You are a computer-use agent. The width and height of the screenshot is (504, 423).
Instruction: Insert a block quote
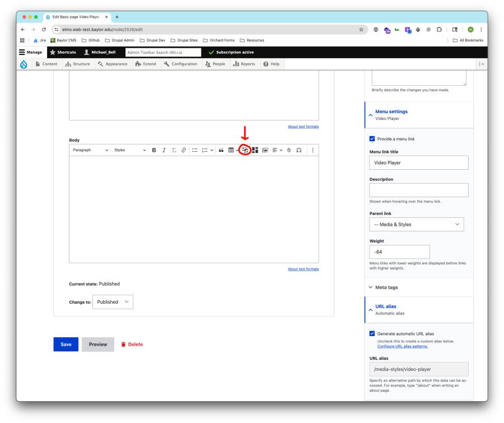[x=221, y=150]
